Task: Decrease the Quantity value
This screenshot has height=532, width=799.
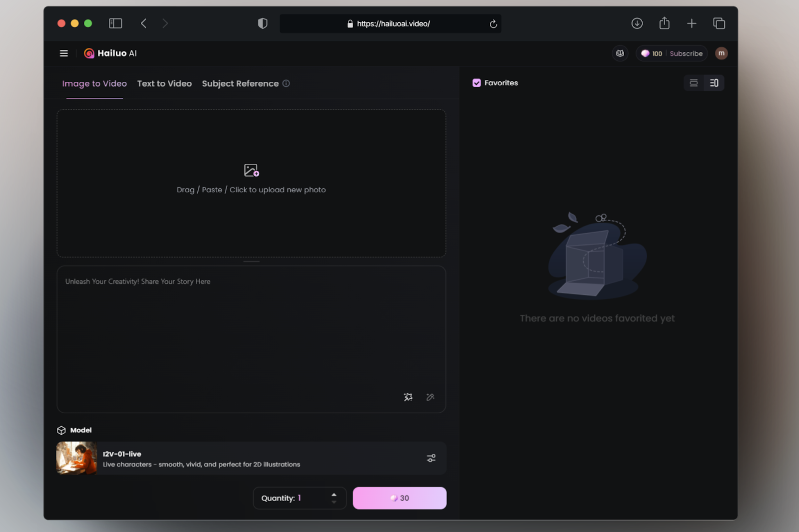Action: click(334, 502)
